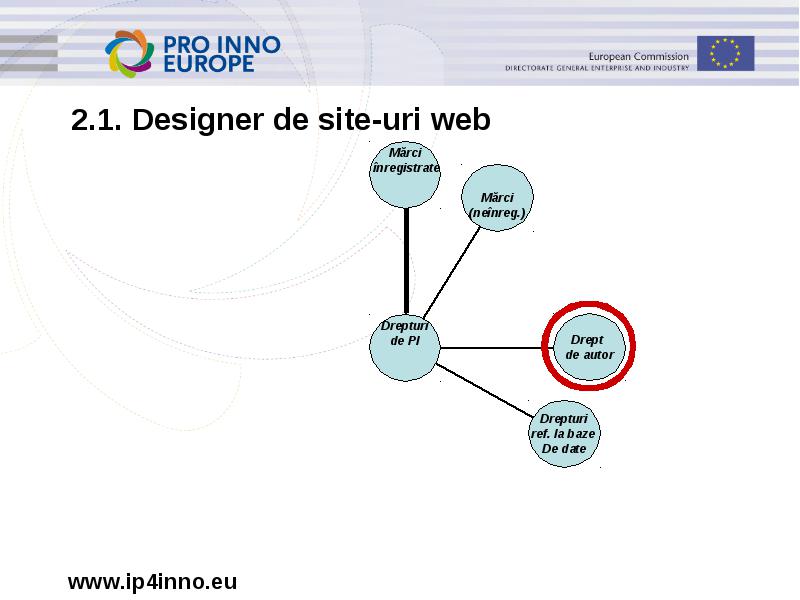Select the 'European Commission' text

click(639, 56)
